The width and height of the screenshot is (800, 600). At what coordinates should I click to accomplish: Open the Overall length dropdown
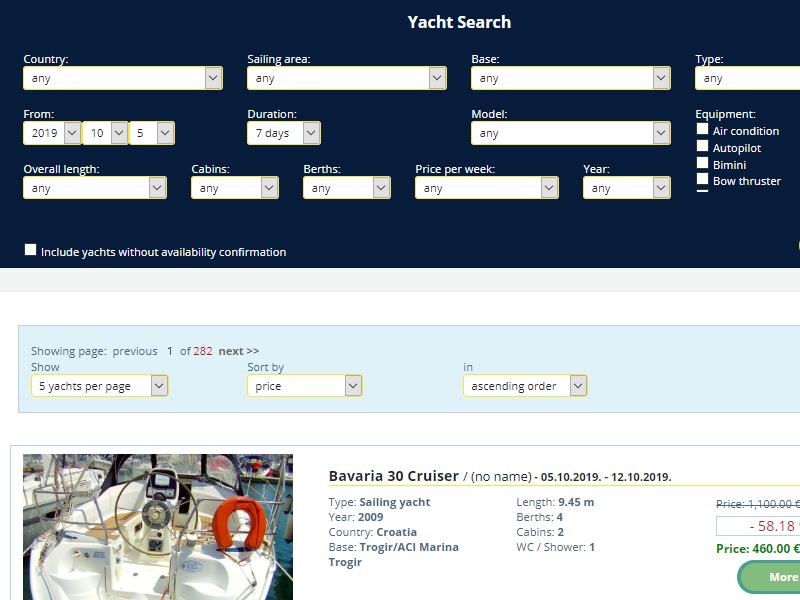pyautogui.click(x=94, y=188)
